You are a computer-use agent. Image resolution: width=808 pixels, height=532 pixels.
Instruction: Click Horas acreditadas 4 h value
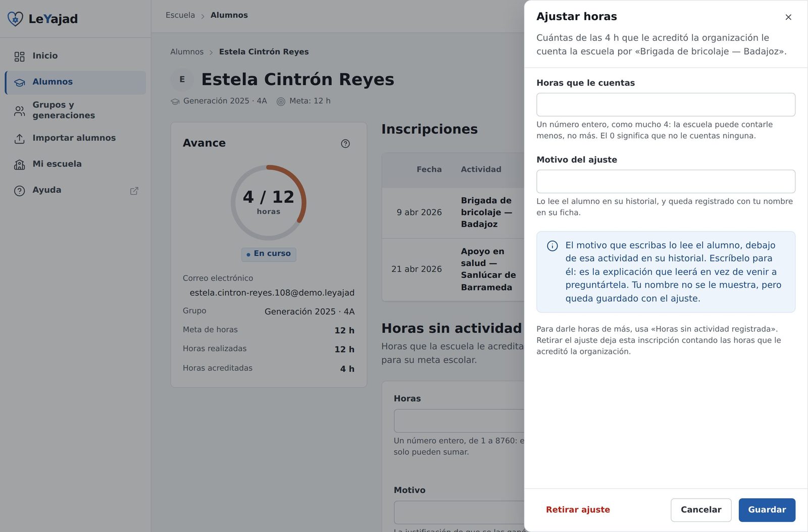[x=347, y=369]
